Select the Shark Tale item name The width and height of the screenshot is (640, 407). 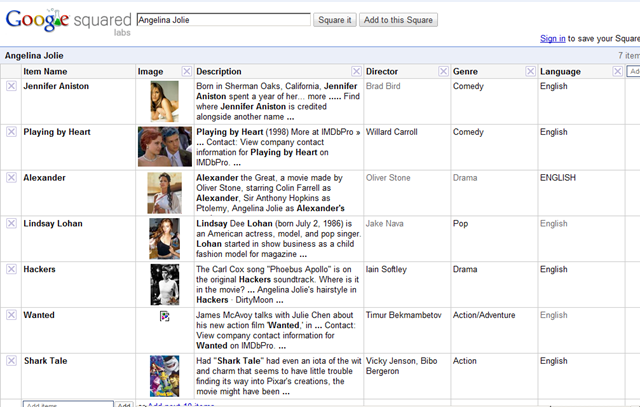point(45,360)
